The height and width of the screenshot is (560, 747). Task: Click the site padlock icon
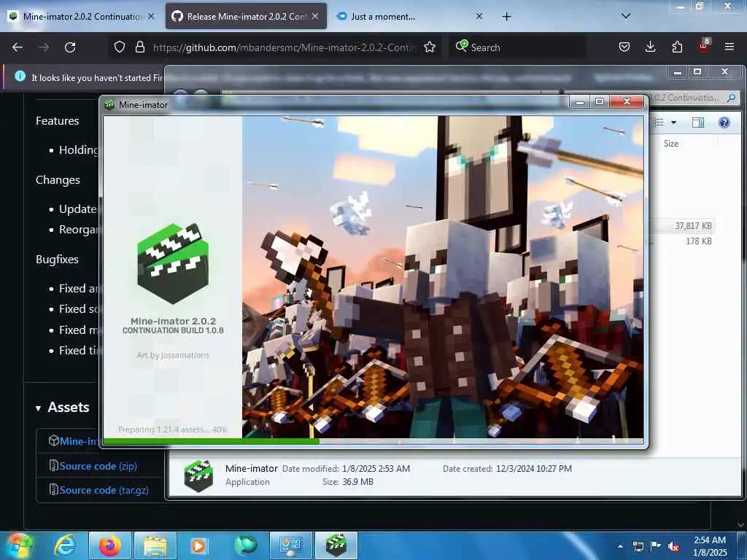tap(139, 47)
